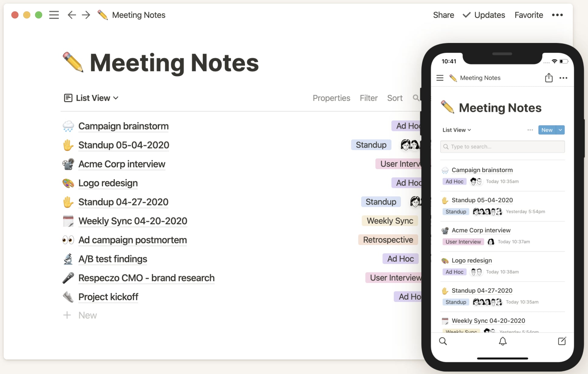Click the Share button
588x374 pixels.
click(x=443, y=15)
